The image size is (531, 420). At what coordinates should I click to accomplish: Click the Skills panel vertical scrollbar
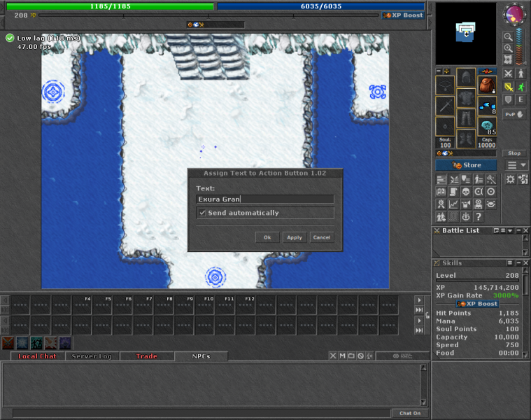(x=526, y=315)
